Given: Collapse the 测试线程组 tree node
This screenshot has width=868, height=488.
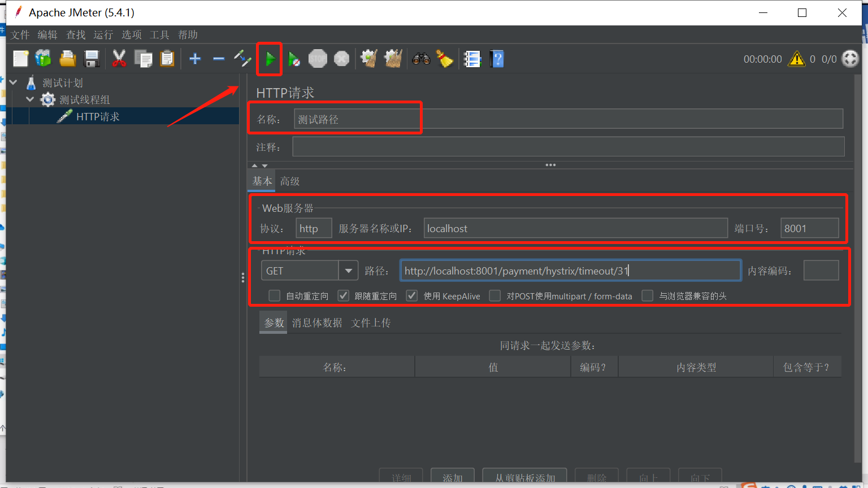Looking at the screenshot, I should (30, 99).
